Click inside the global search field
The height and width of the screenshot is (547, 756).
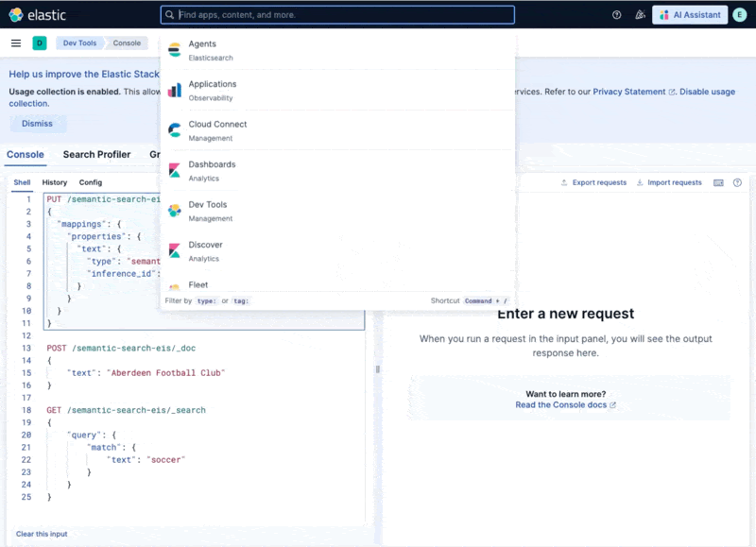[x=335, y=14]
